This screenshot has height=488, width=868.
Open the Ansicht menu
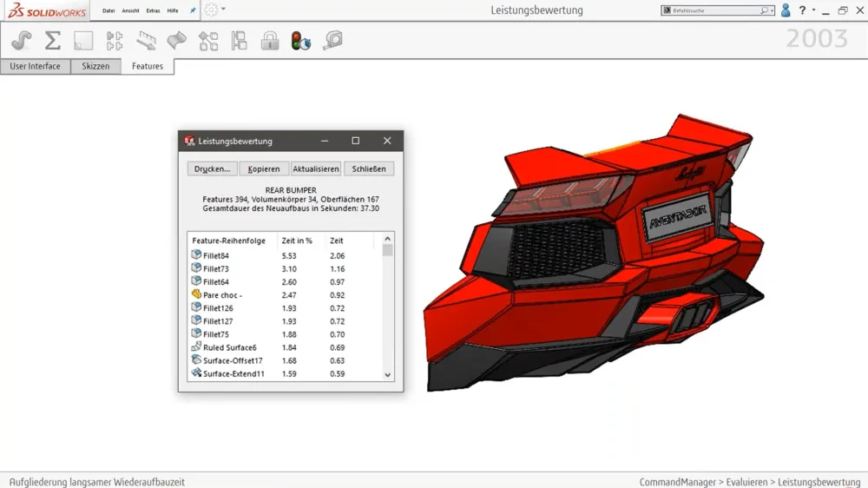point(131,10)
